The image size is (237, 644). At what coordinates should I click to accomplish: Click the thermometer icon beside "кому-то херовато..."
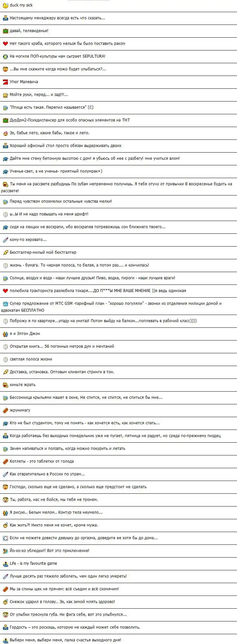[5, 240]
